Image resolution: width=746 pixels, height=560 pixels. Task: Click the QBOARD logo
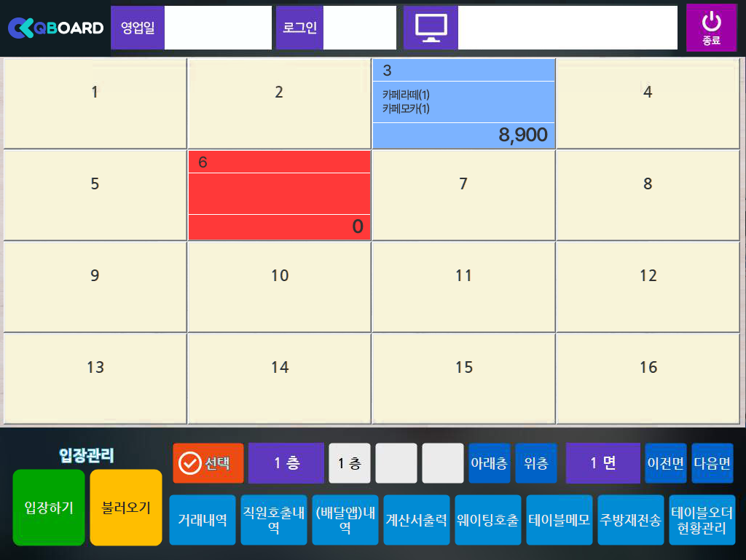click(x=55, y=28)
